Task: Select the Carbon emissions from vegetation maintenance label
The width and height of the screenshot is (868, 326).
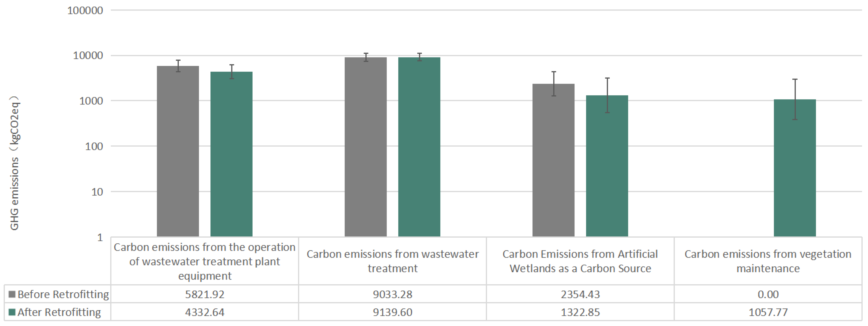Action: point(768,261)
